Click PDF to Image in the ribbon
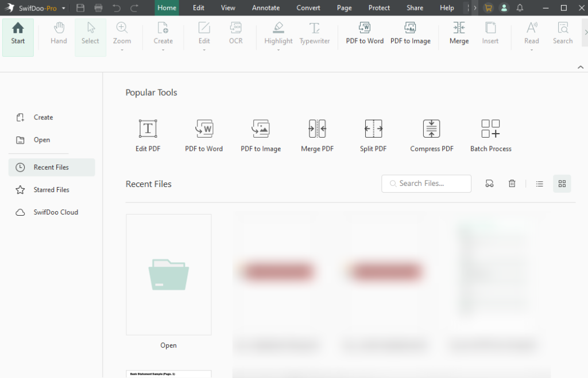The image size is (588, 378). click(x=410, y=34)
